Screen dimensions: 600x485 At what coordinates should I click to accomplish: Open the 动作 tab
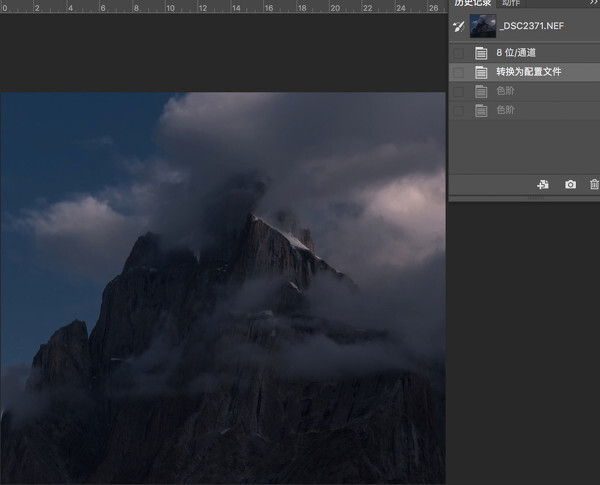(511, 4)
